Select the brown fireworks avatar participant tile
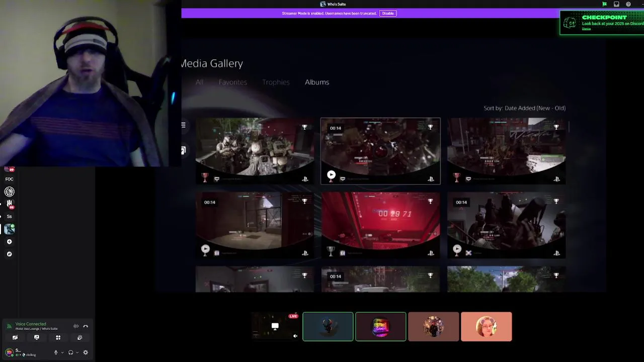 434,327
